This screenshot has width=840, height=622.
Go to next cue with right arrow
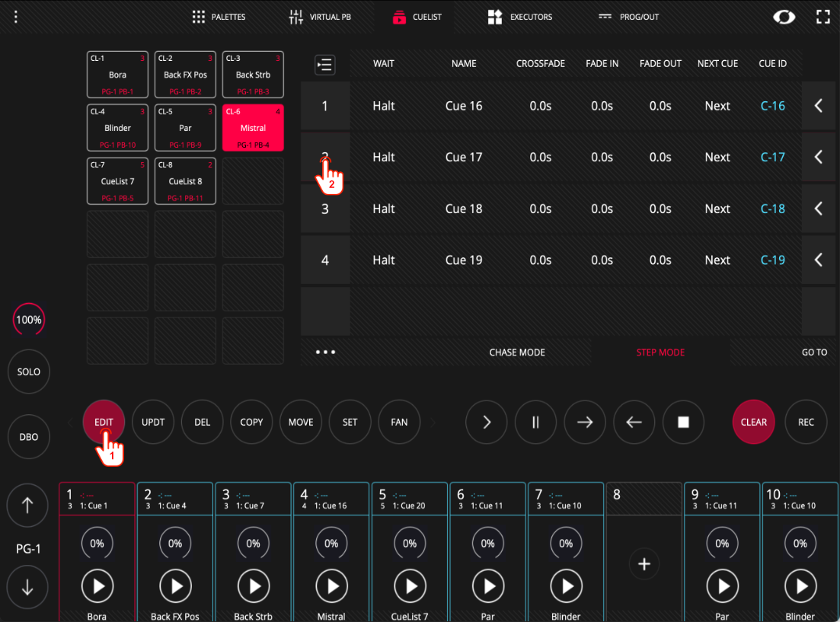coord(585,423)
